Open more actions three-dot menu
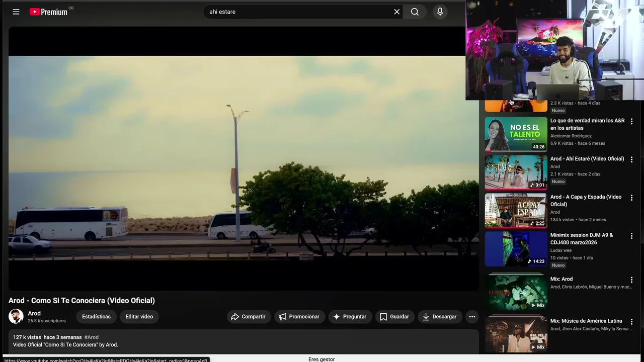The image size is (644, 362). click(472, 317)
